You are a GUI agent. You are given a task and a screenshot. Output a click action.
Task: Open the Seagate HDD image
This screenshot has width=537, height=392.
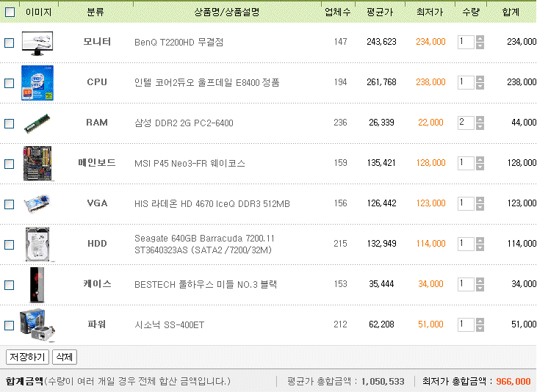[37, 244]
